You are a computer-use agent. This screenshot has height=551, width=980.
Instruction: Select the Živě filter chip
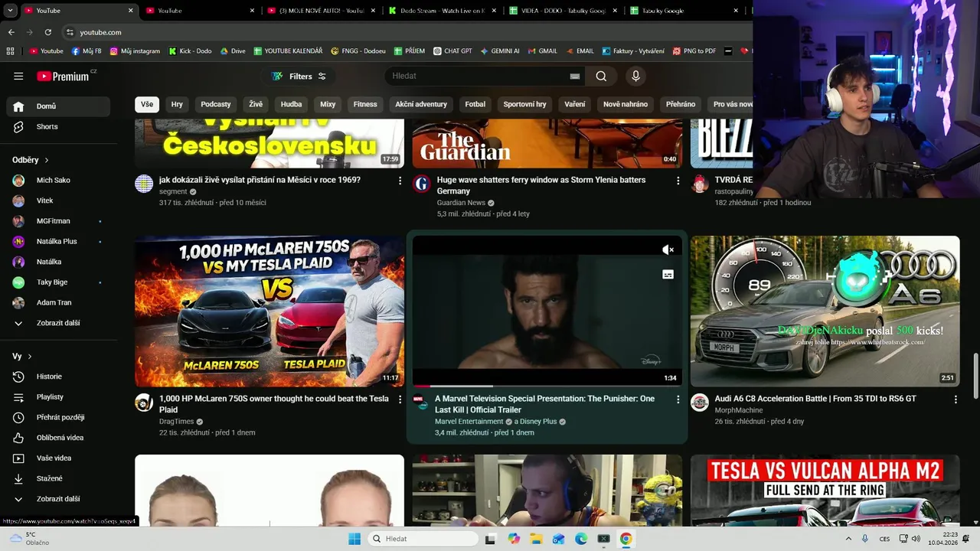(x=256, y=104)
